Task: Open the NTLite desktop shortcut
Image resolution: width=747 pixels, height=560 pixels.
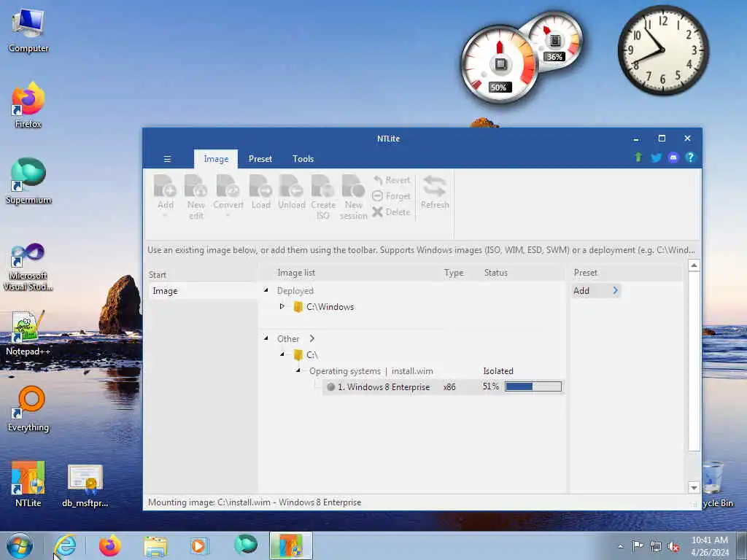Action: [x=28, y=484]
